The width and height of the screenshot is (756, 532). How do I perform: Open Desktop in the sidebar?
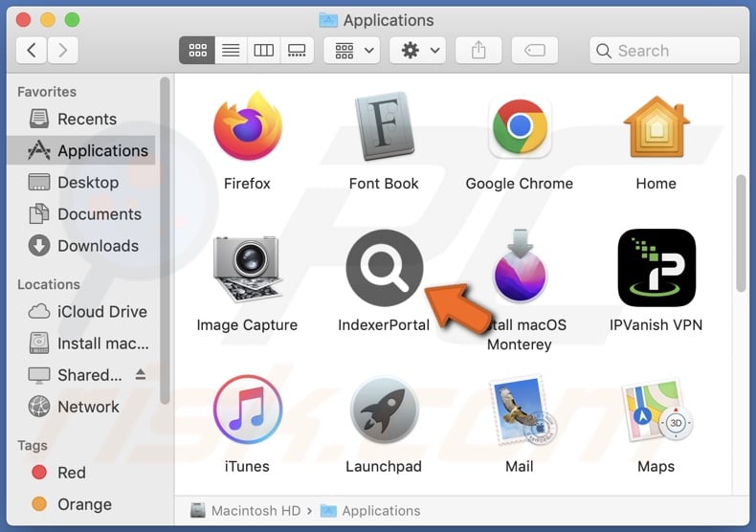coord(81,183)
